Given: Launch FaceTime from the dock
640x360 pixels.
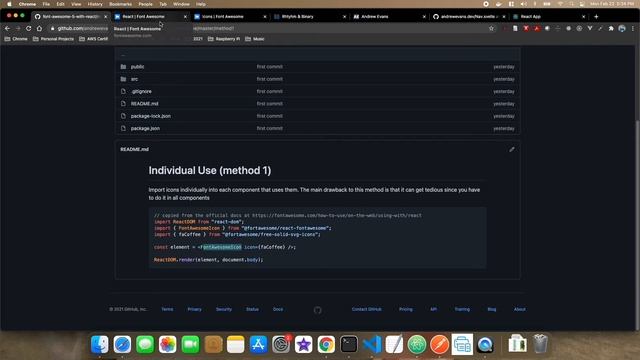Looking at the screenshot, I should tap(190, 344).
